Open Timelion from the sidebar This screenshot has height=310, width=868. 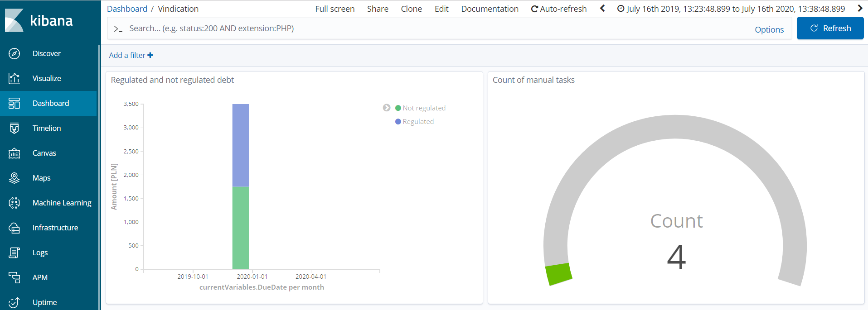point(47,128)
